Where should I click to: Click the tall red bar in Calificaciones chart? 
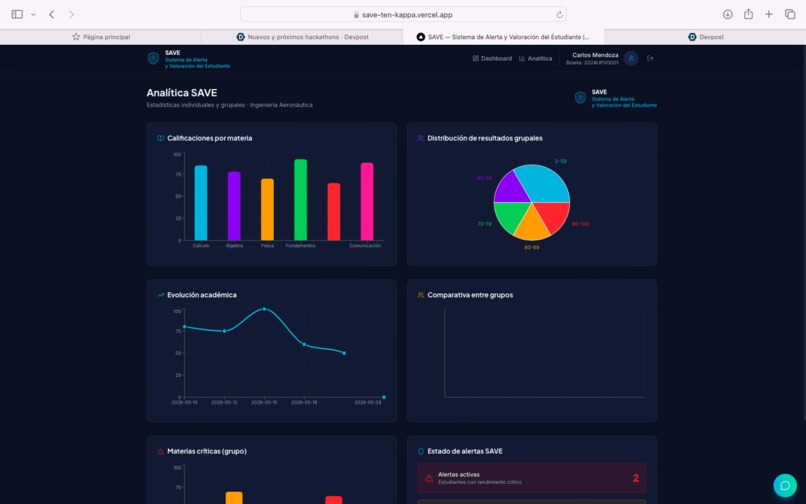[x=334, y=211]
